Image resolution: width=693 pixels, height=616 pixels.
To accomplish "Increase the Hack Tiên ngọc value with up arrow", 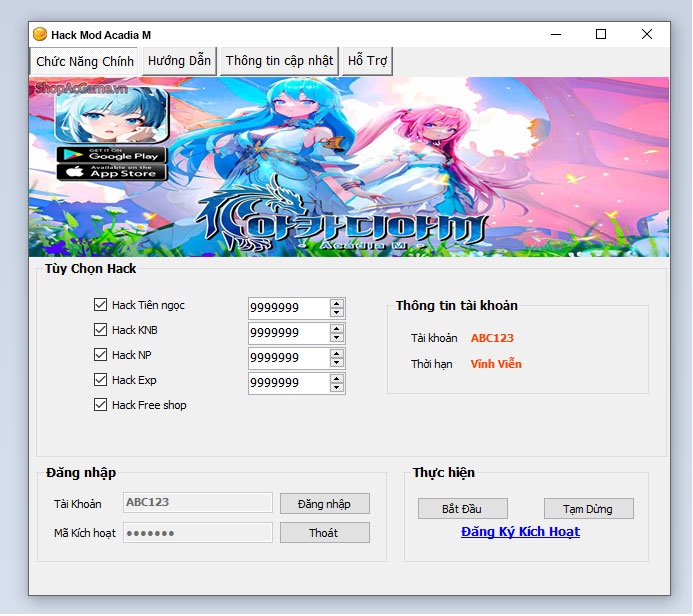I will (337, 304).
